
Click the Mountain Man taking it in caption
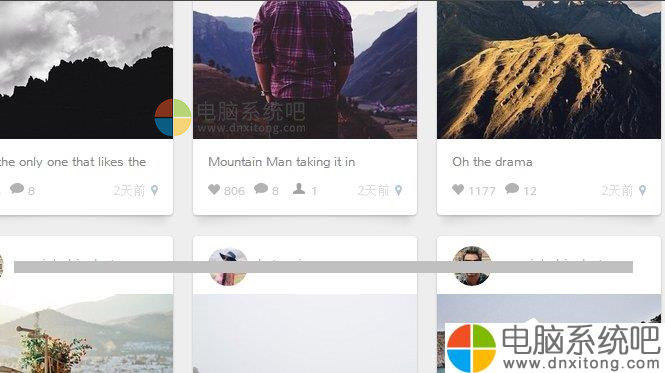(282, 162)
